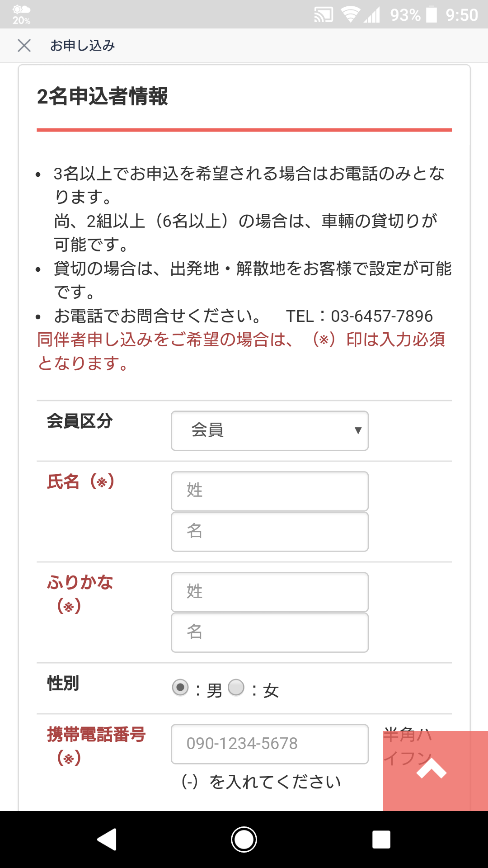Tap the phone number 03-6457-7896
The width and height of the screenshot is (488, 868).
pos(382,316)
